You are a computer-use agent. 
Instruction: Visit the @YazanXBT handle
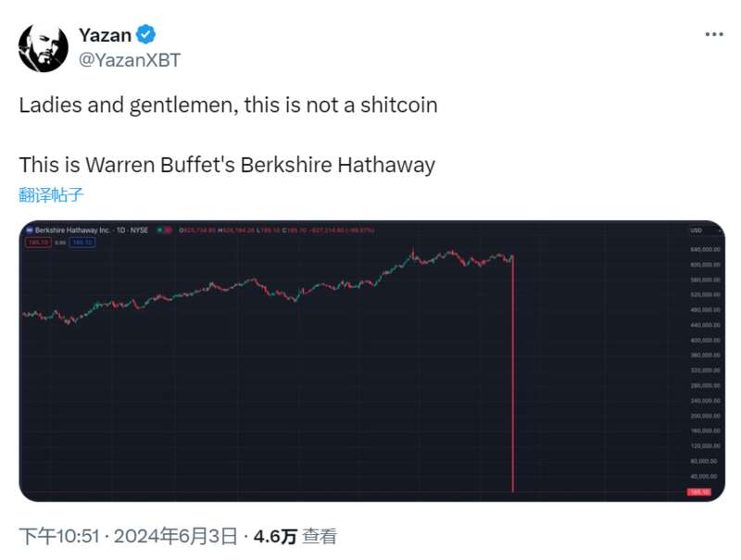130,60
